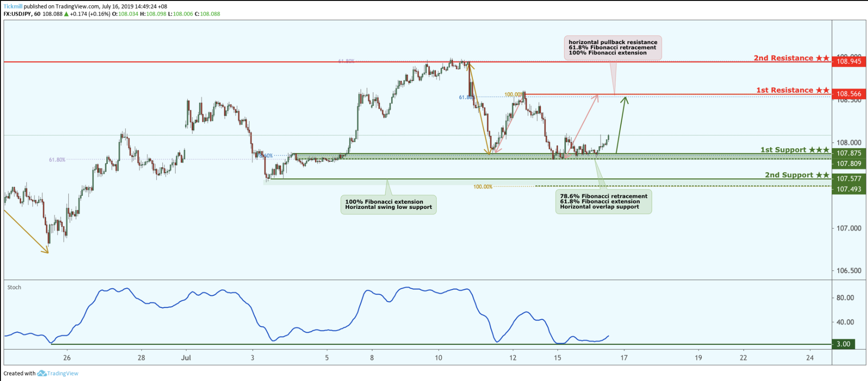Click the TradingView logo at bottom left
Screen dimensions: 868x381
[x=58, y=373]
